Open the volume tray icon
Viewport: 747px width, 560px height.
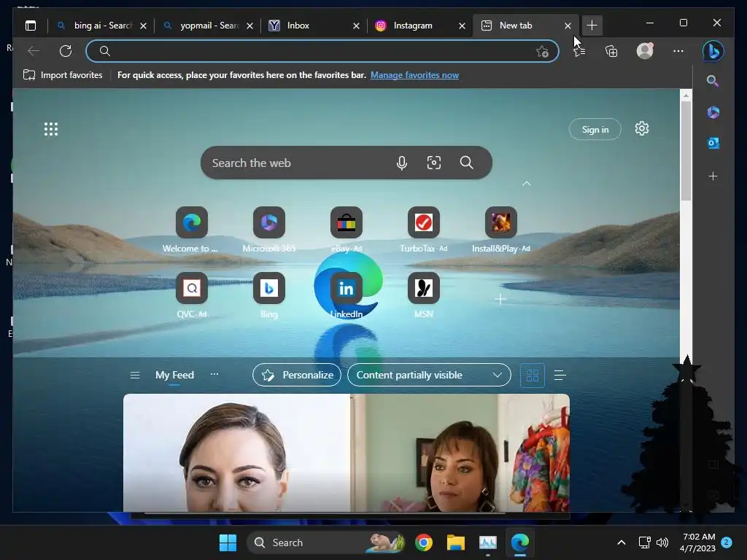(x=662, y=542)
